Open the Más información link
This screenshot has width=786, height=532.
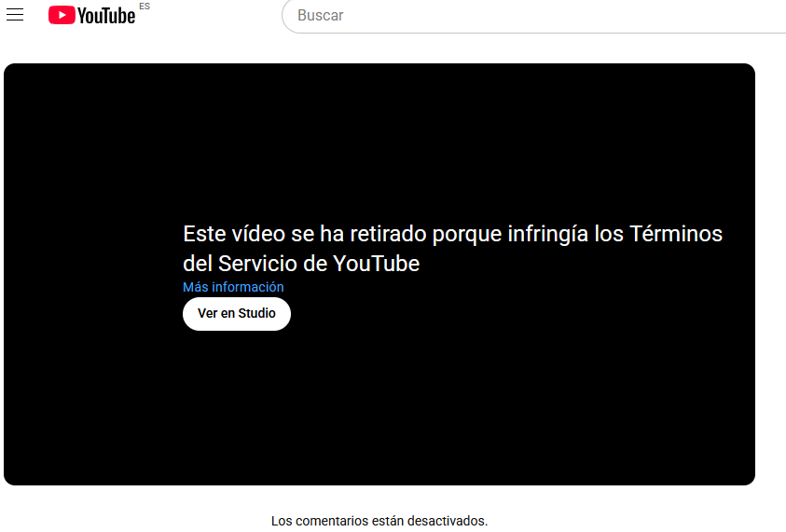[233, 287]
